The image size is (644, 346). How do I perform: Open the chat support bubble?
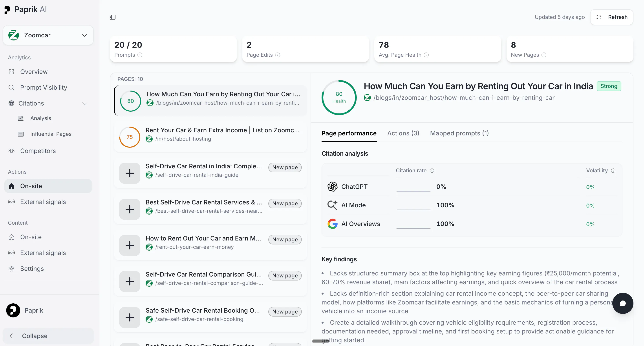point(623,303)
